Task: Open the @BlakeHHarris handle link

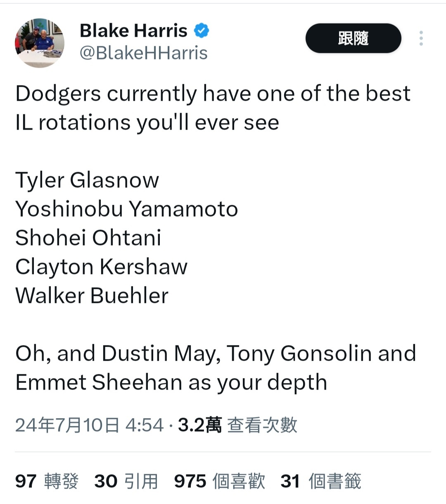Action: [x=143, y=53]
